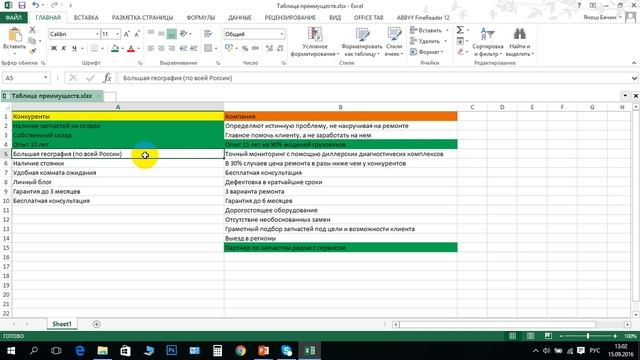Open Conditional Formatting (Условное форматирование)
This screenshot has width=640, height=360.
[x=315, y=42]
